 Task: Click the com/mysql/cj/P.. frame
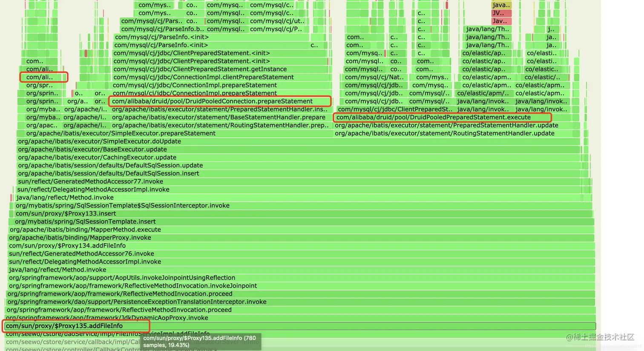point(276,29)
